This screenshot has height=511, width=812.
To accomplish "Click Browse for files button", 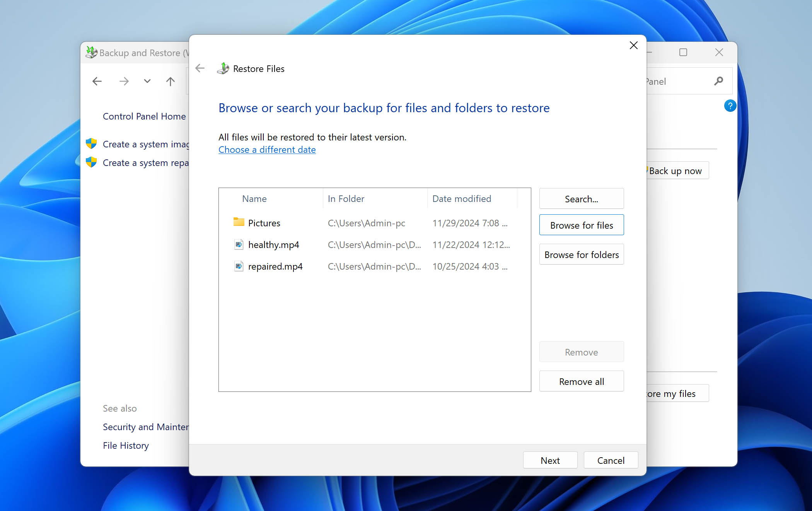I will [581, 225].
